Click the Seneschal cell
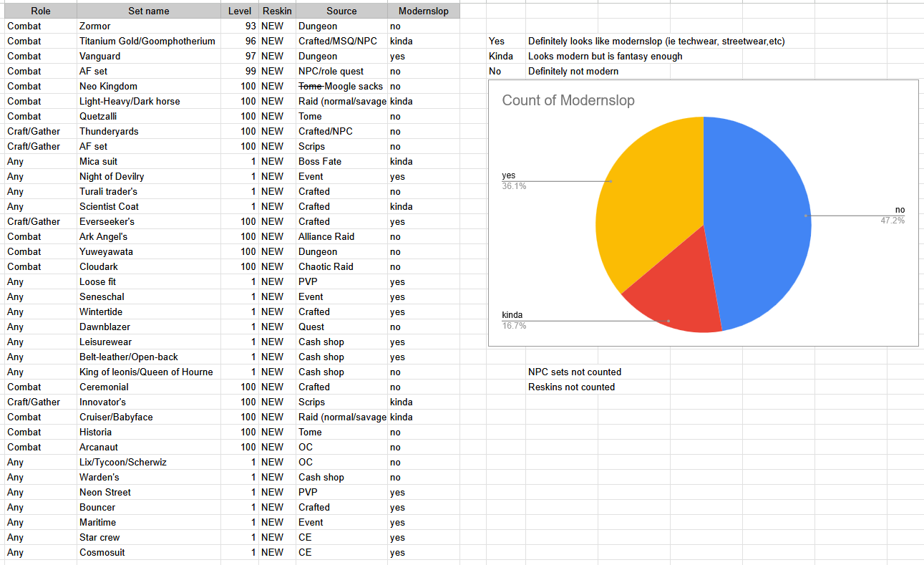The height and width of the screenshot is (565, 924). 149,296
